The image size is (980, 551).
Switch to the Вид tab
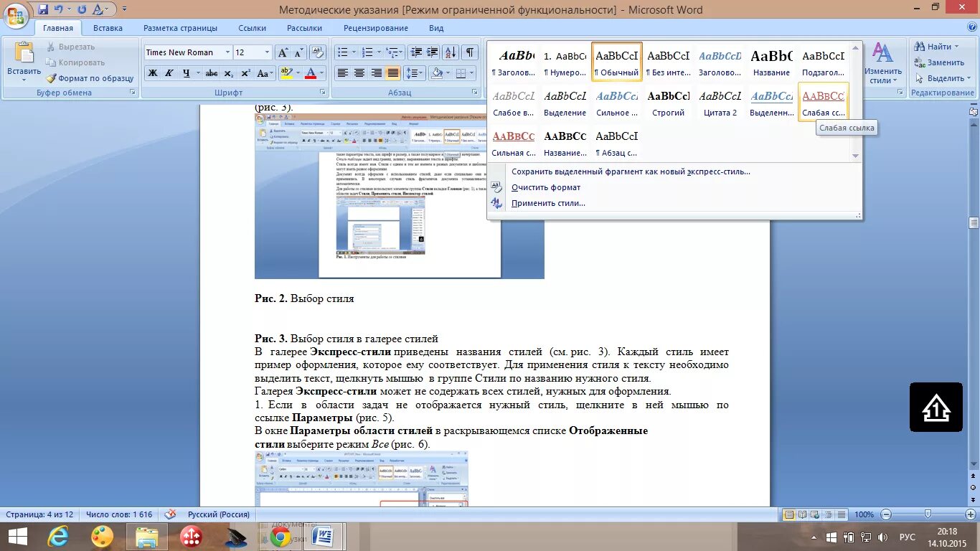tap(436, 28)
